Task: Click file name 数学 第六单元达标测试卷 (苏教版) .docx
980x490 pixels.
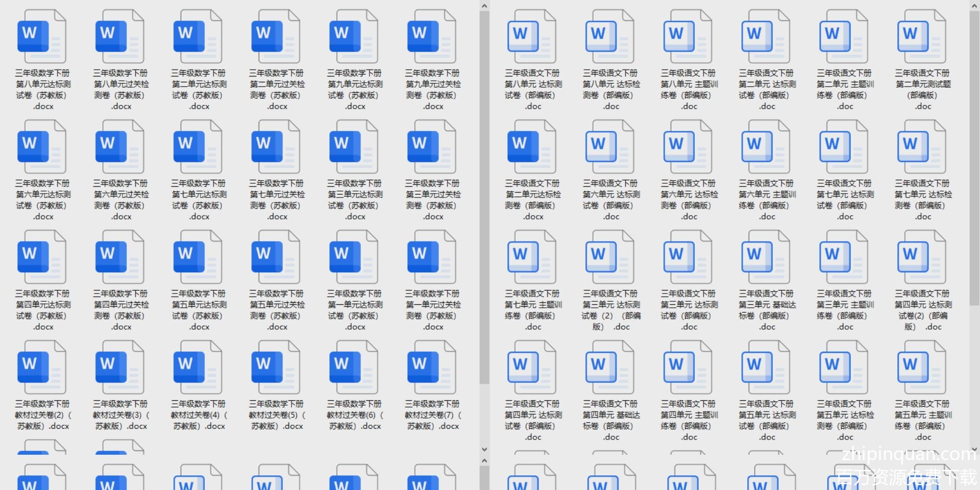Action: [43, 200]
